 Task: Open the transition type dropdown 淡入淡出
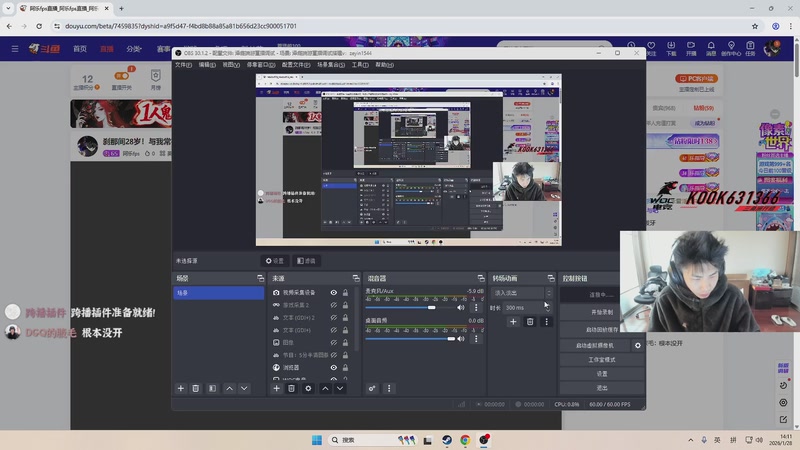(521, 293)
